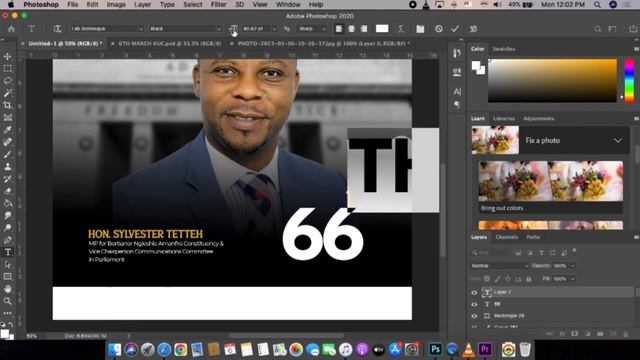
Task: Switch to the Libraries tab
Action: tap(504, 118)
